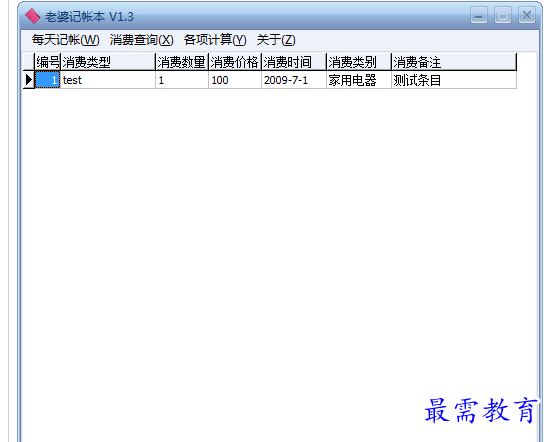Click the 编号 column header

[x=48, y=62]
